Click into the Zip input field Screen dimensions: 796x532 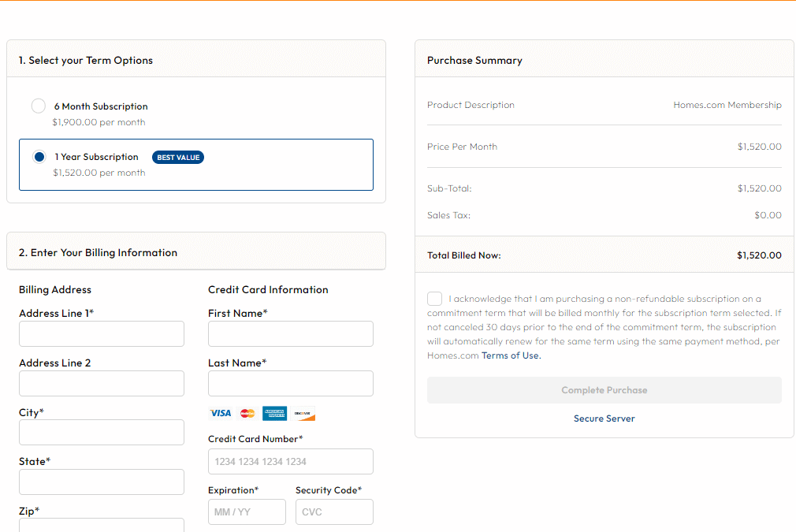[x=102, y=526]
